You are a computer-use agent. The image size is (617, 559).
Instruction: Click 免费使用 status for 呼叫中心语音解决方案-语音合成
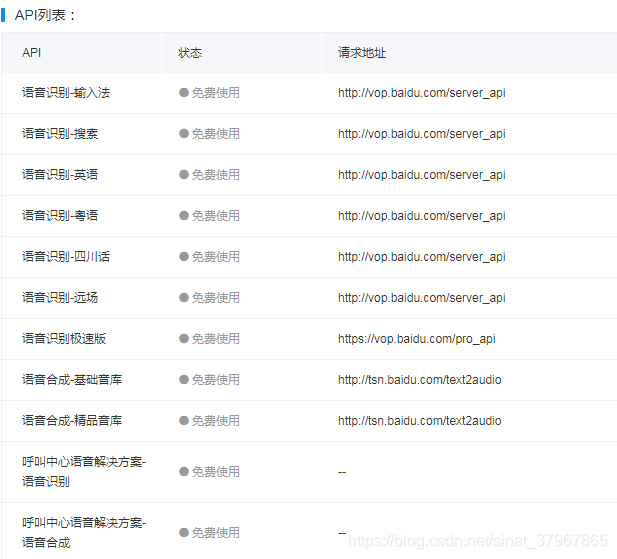(209, 533)
